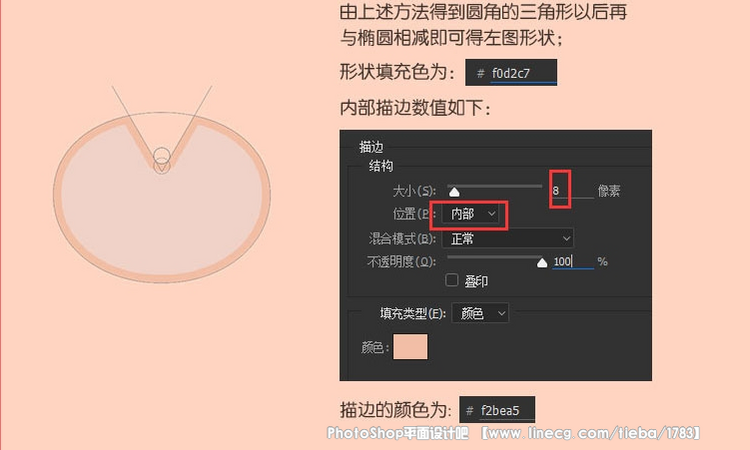Click the 描边 stroke section heading
750x450 pixels.
(371, 147)
